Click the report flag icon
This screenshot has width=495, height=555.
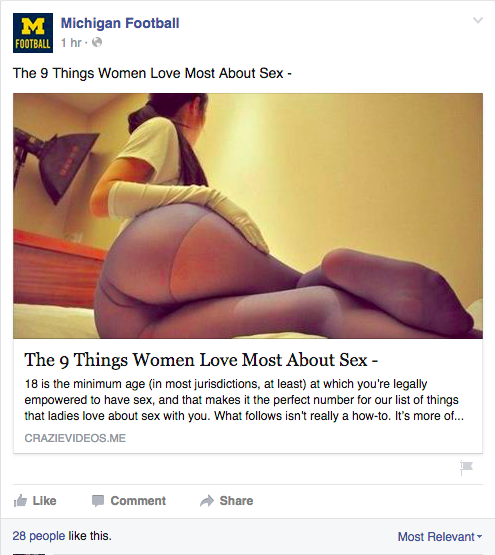coord(466,468)
